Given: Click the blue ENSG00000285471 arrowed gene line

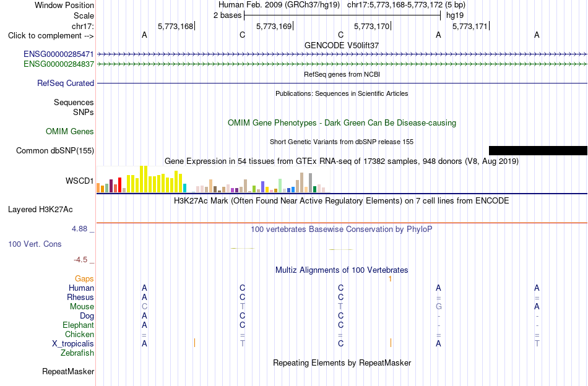Looking at the screenshot, I should pos(342,54).
